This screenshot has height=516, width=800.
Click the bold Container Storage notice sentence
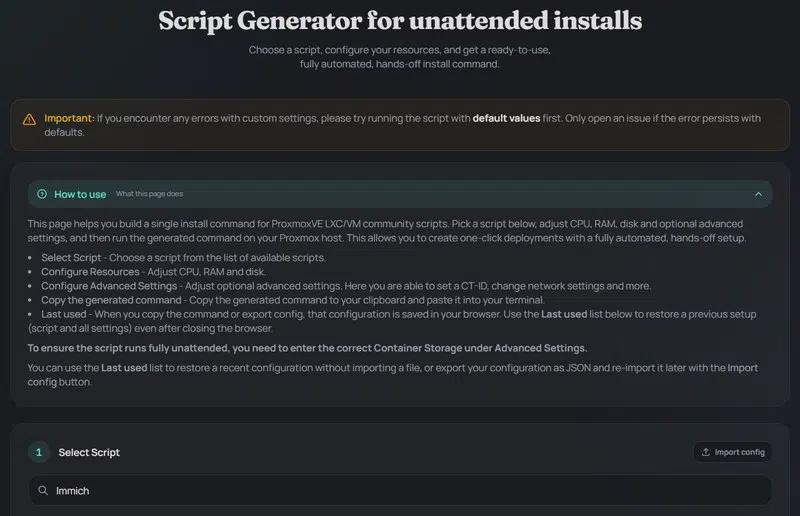point(306,348)
